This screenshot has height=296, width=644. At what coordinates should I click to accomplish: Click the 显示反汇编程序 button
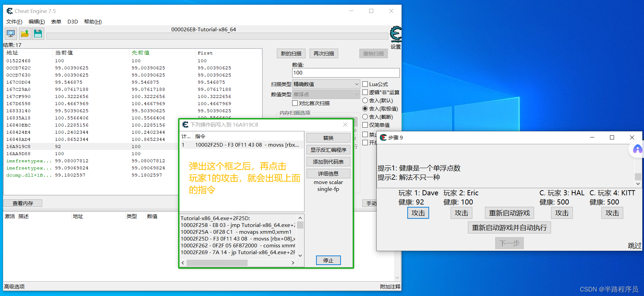pyautogui.click(x=328, y=150)
